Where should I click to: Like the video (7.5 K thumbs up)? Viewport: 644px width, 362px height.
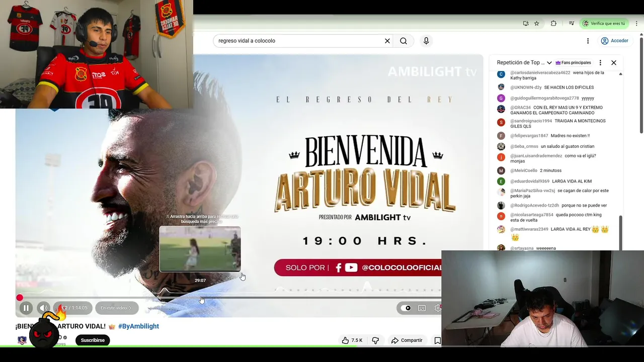[x=352, y=340]
